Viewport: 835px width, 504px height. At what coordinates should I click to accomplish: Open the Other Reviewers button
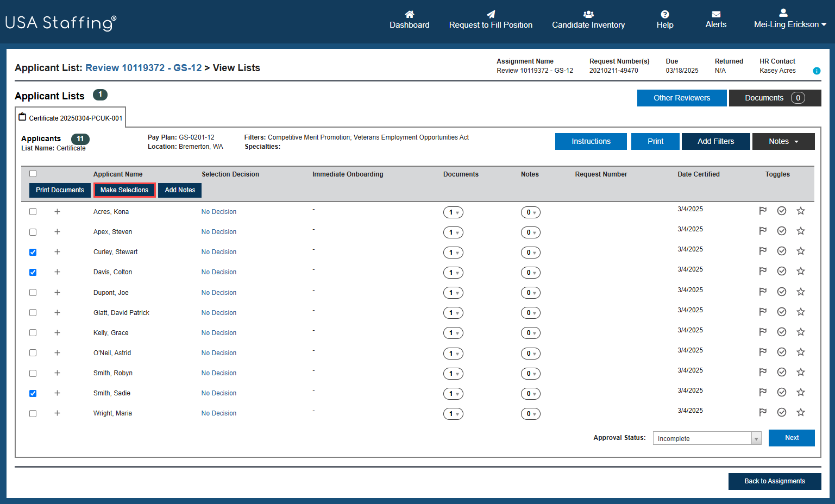pos(682,98)
